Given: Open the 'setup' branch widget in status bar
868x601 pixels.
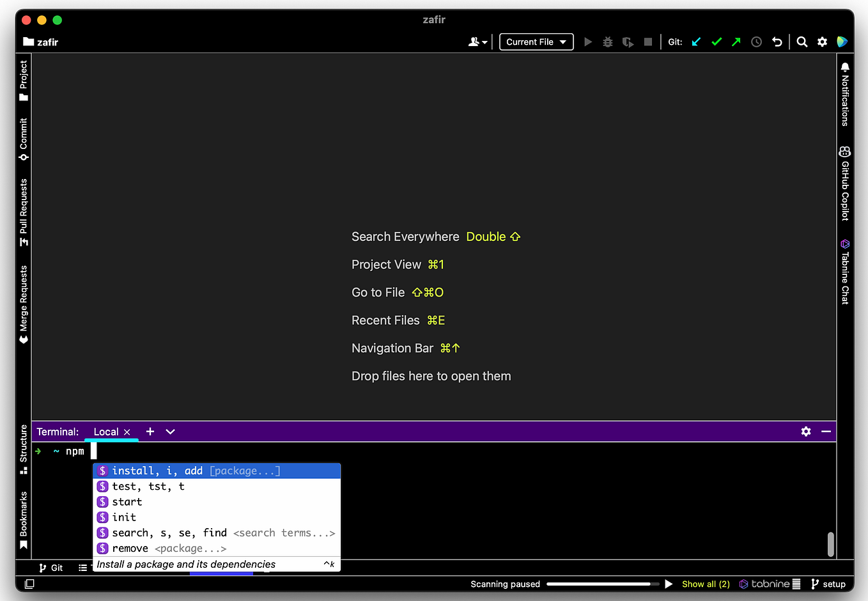Looking at the screenshot, I should tap(828, 584).
